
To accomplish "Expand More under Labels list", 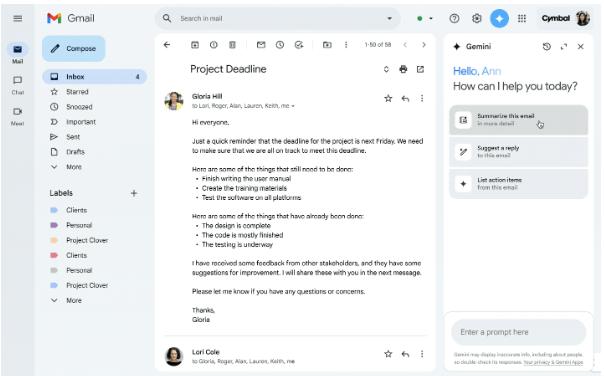I will point(66,300).
